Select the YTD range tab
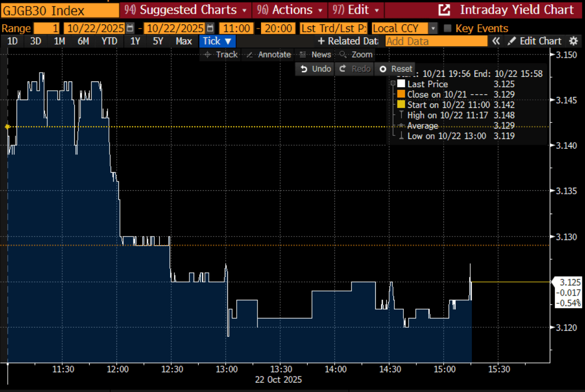 109,41
